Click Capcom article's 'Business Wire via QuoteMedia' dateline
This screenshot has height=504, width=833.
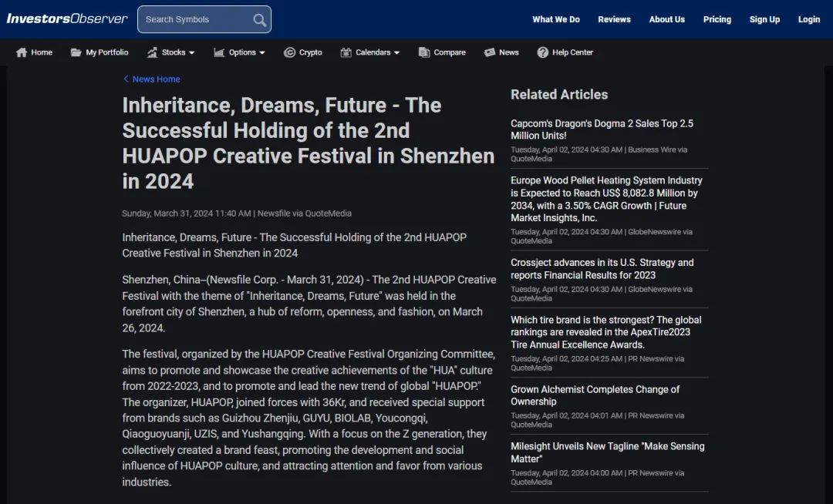(x=599, y=154)
